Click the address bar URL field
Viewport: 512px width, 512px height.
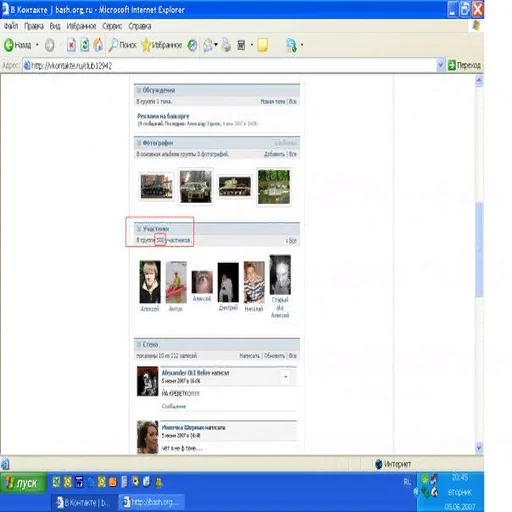pyautogui.click(x=230, y=65)
